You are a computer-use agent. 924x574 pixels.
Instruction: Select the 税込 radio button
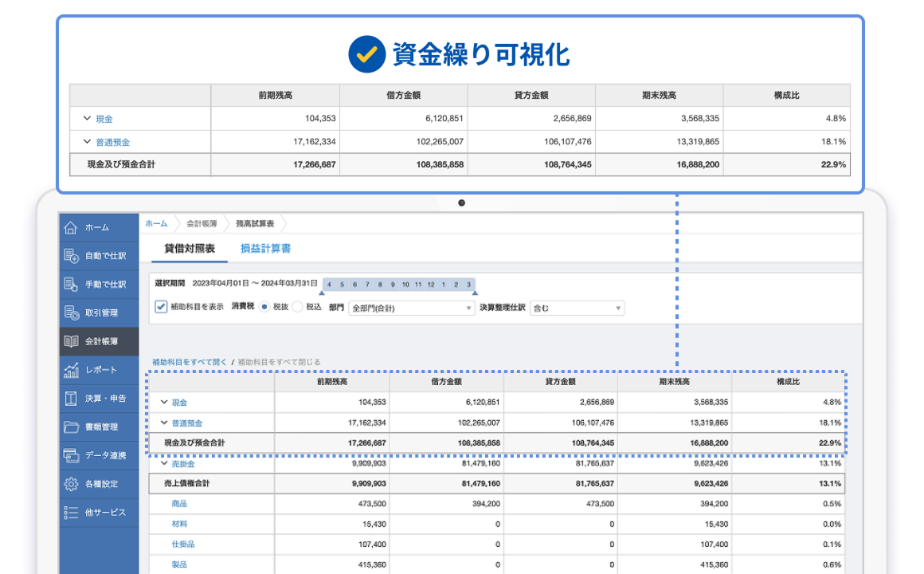click(297, 307)
